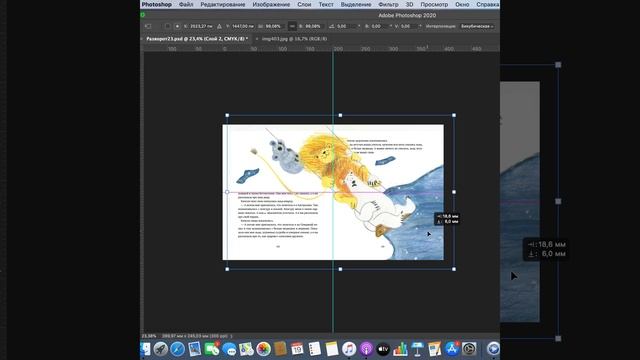Open Keynote from the Dock

[x=418, y=349]
